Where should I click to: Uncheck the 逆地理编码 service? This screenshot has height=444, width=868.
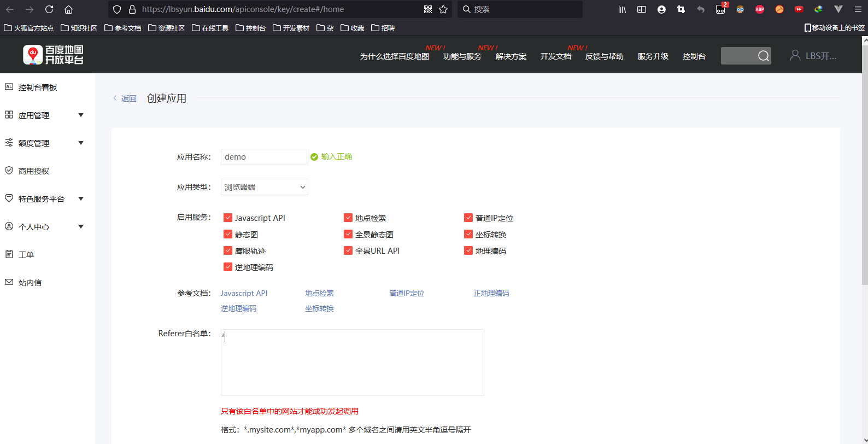[x=228, y=267]
